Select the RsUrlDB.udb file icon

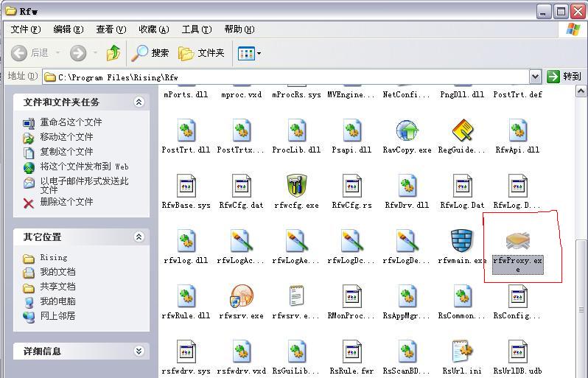(x=518, y=351)
